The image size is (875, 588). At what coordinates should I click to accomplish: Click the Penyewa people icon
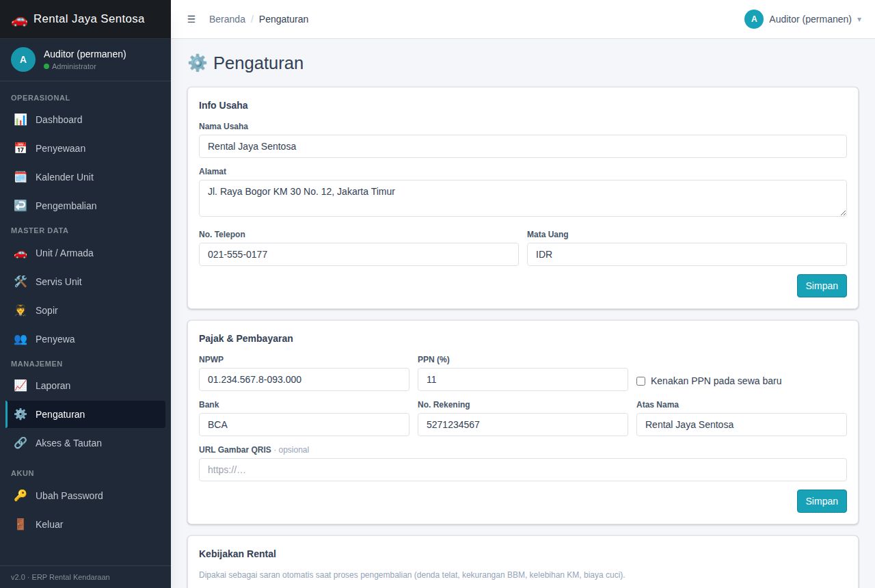tap(21, 339)
